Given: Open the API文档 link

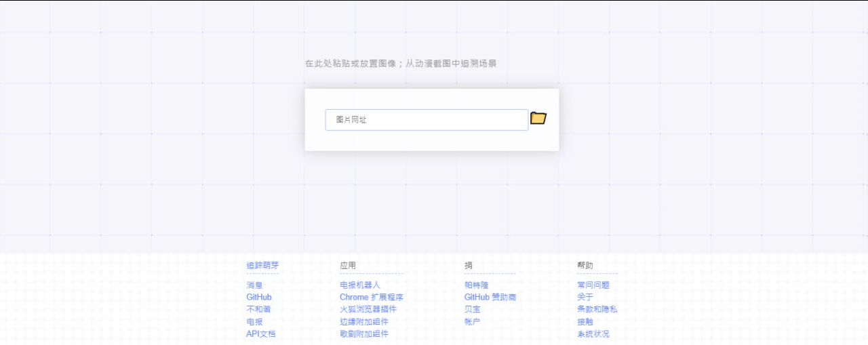Looking at the screenshot, I should pos(260,334).
